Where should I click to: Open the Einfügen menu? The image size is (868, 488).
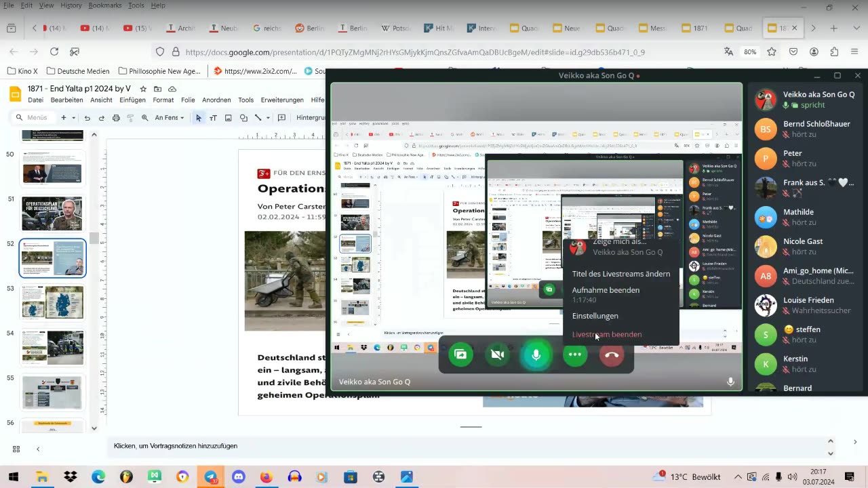(x=132, y=100)
